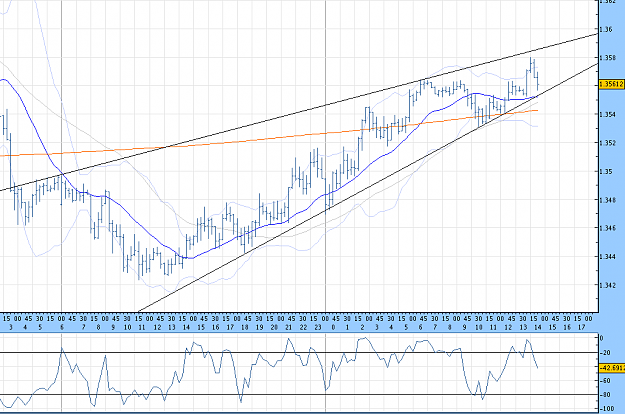Click the -20 label on oscillator scale
This screenshot has height=414, width=625.
coord(605,353)
